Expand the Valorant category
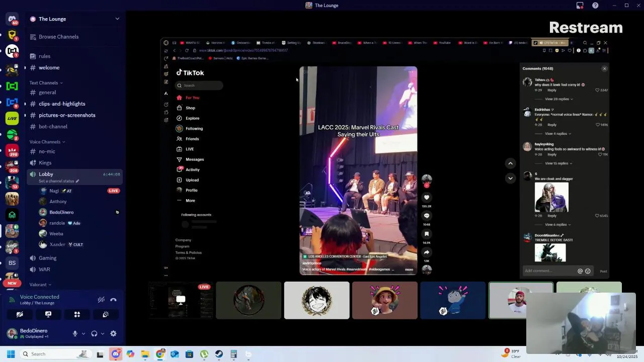This screenshot has height=362, width=644. click(x=40, y=285)
